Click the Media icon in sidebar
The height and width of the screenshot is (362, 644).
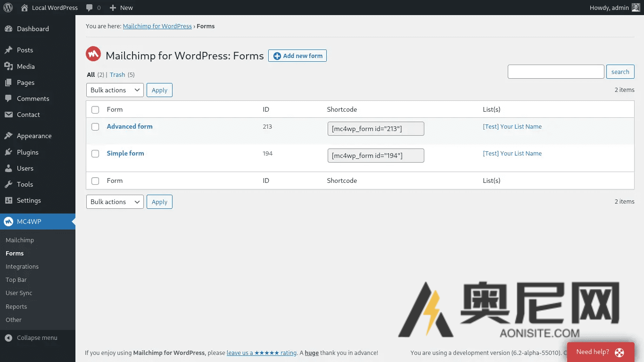[8, 66]
